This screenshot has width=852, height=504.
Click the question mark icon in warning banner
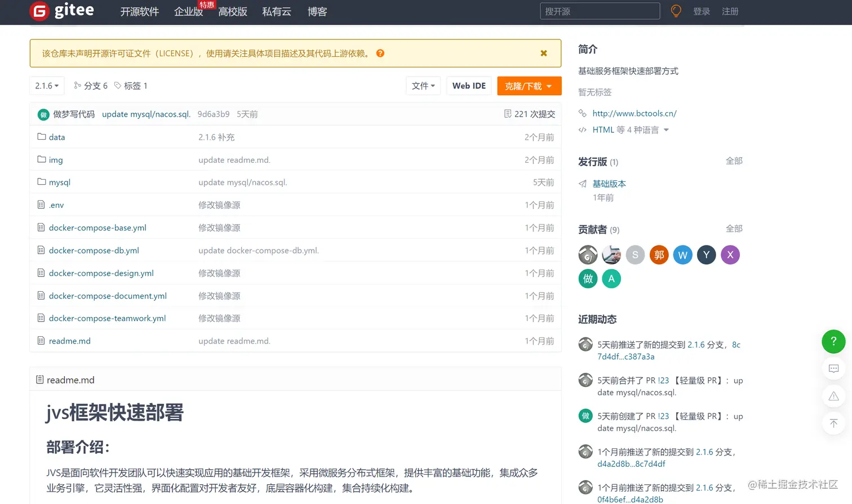pyautogui.click(x=380, y=53)
